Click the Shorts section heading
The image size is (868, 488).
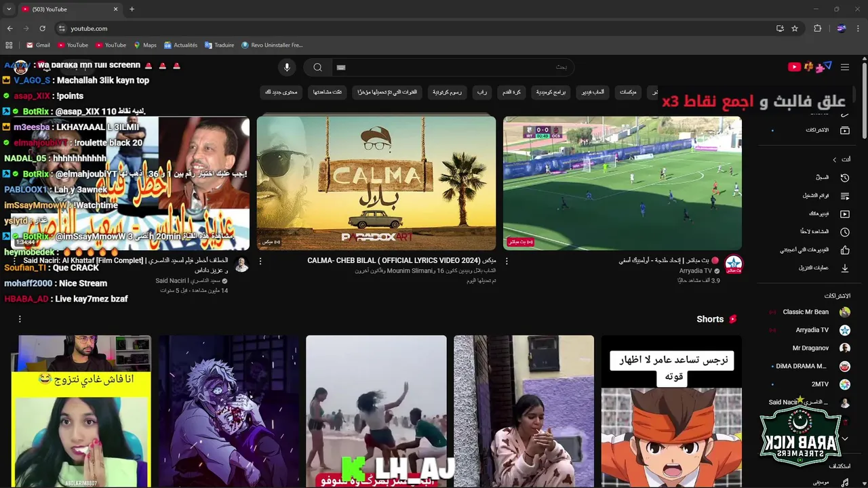coord(710,319)
